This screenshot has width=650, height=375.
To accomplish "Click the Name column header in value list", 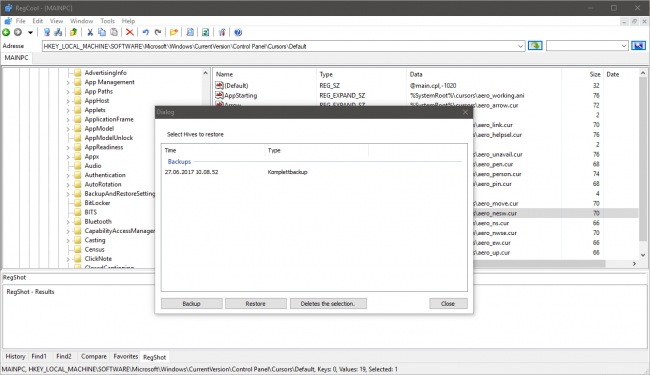I will click(265, 75).
